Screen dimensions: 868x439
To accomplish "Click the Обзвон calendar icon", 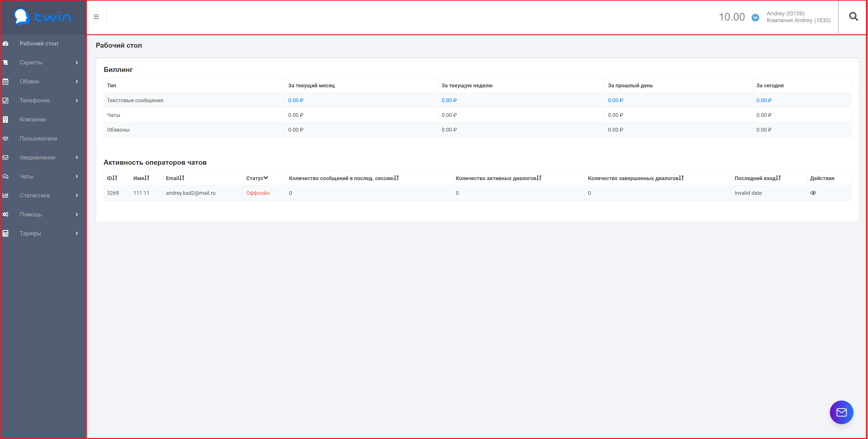I will point(6,82).
